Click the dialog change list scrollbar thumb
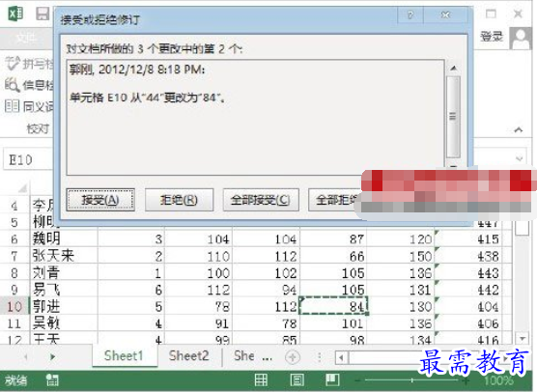537x392 pixels. coord(453,117)
